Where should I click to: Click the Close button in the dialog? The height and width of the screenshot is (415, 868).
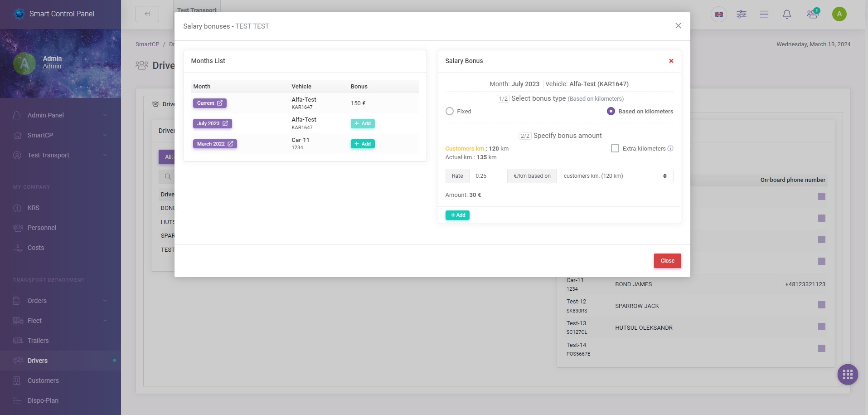tap(667, 260)
